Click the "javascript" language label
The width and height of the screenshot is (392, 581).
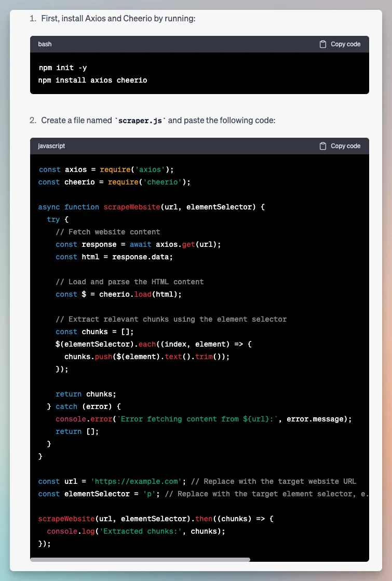pyautogui.click(x=51, y=146)
